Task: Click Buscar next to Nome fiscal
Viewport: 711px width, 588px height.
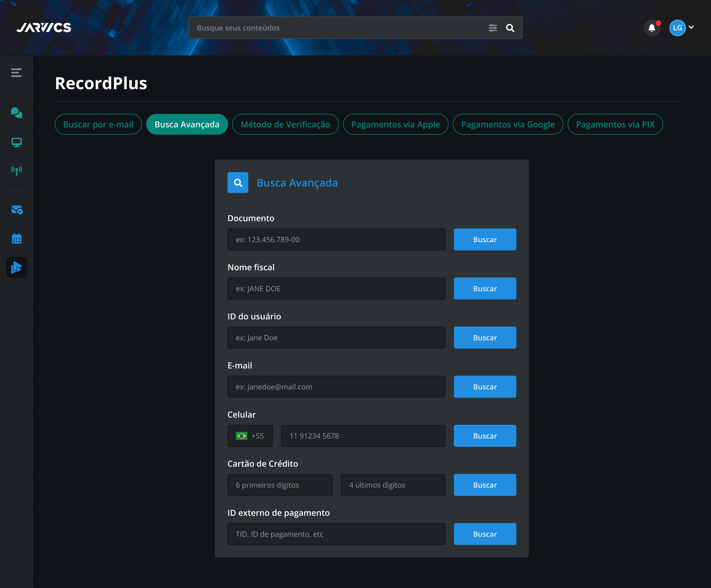Action: (x=485, y=288)
